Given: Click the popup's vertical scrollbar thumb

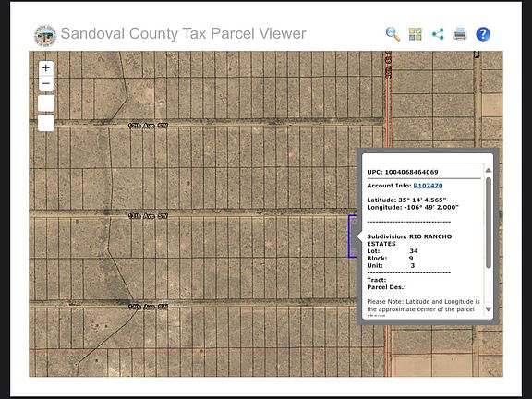Looking at the screenshot, I should 489,223.
